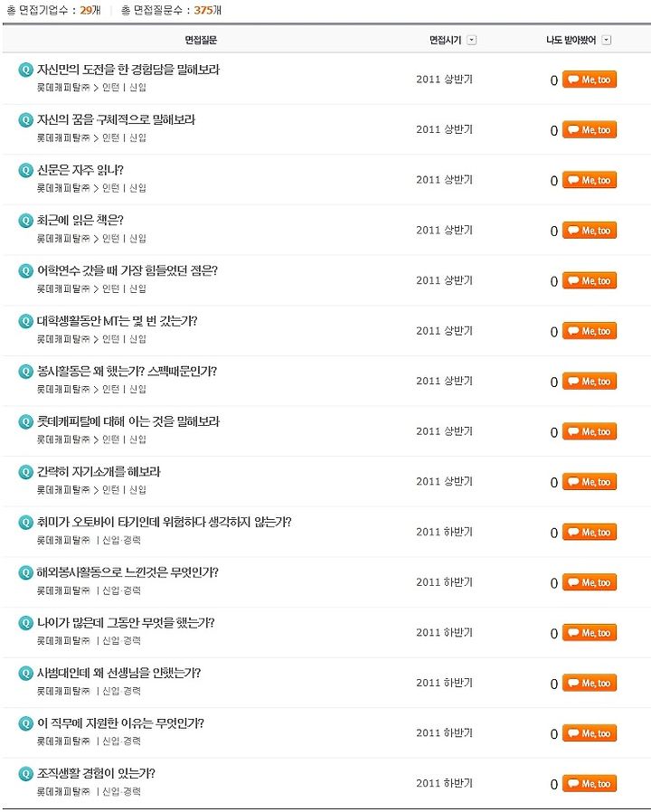Open question '해외봉사활동으로 느낀것은 무엇인가?'
This screenshot has height=812, width=651.
[127, 572]
